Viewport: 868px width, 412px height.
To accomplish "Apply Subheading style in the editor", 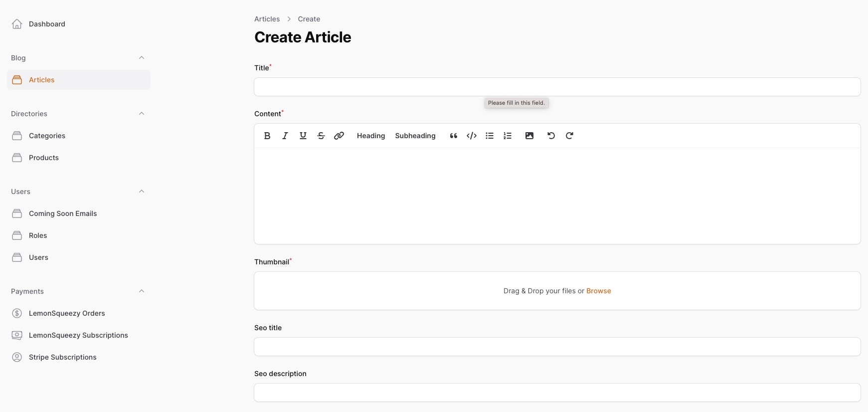I will click(415, 136).
